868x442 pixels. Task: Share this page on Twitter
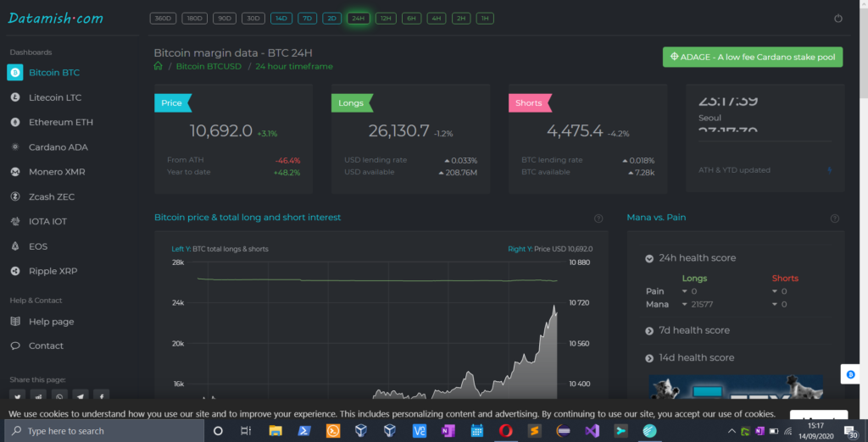click(x=17, y=395)
